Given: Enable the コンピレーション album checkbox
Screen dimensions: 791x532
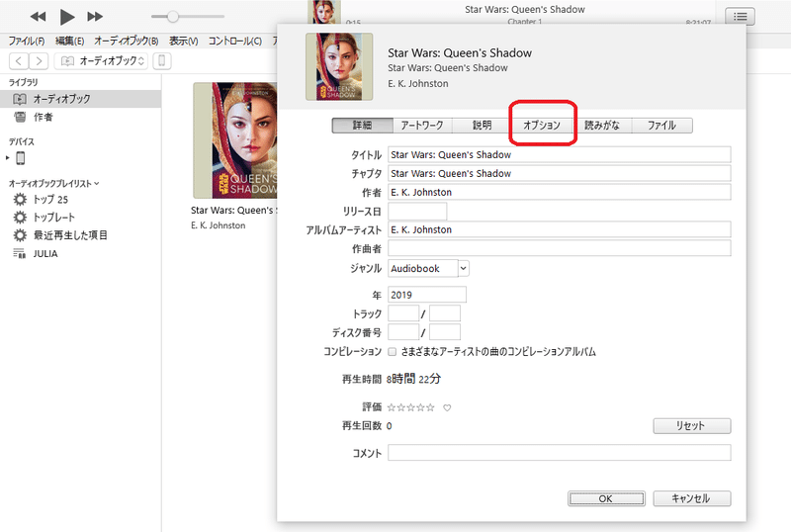Looking at the screenshot, I should point(392,352).
